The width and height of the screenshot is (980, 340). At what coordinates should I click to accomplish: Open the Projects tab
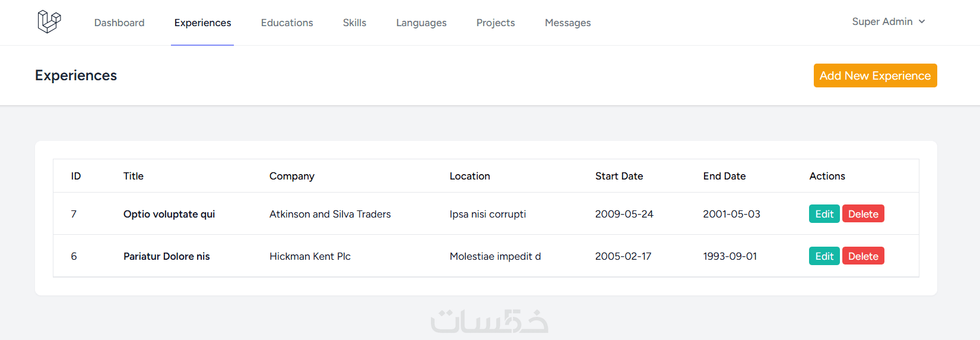point(496,23)
